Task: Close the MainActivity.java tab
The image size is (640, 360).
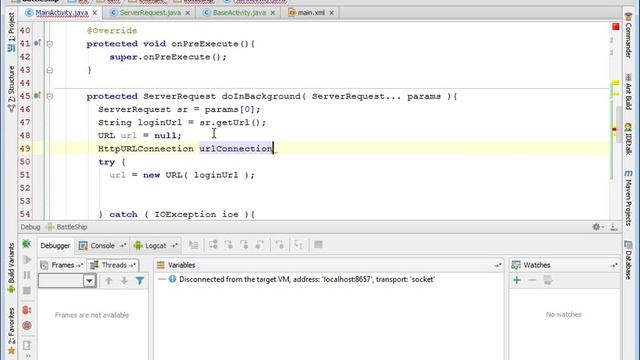Action: point(95,13)
